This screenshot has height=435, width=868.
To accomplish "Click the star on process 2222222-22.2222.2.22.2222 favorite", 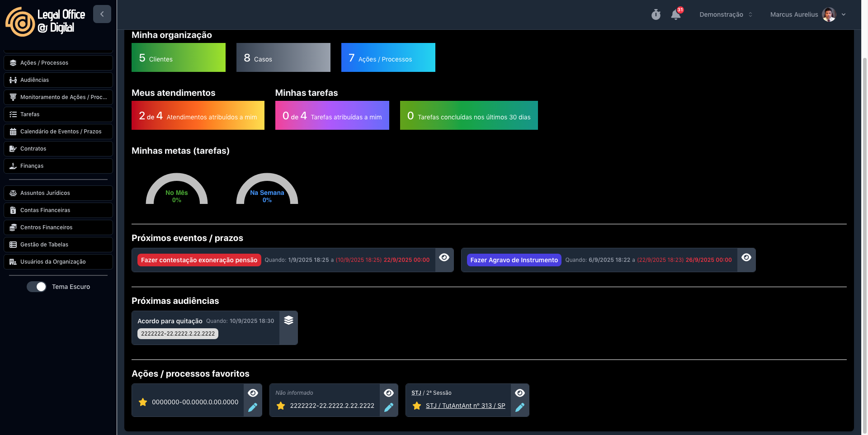I will tap(281, 406).
